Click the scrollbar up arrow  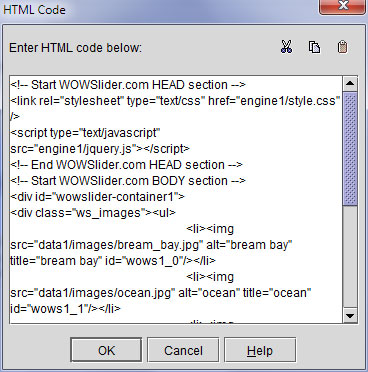click(x=350, y=83)
